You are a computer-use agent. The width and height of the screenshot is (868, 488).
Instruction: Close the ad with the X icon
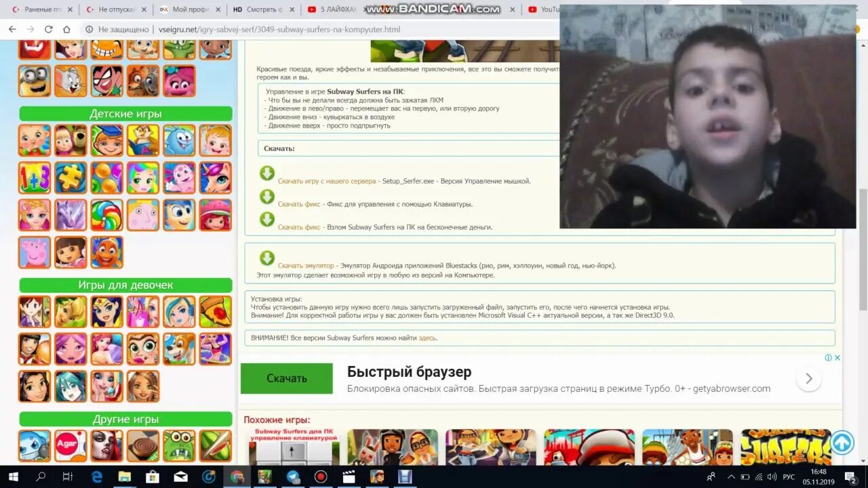pyautogui.click(x=837, y=358)
